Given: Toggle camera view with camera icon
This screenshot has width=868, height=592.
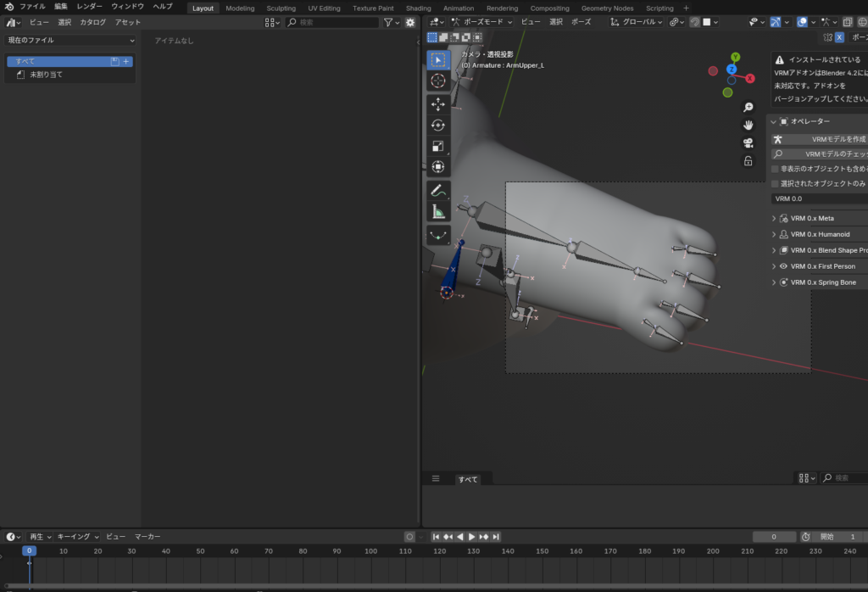Looking at the screenshot, I should click(x=748, y=142).
